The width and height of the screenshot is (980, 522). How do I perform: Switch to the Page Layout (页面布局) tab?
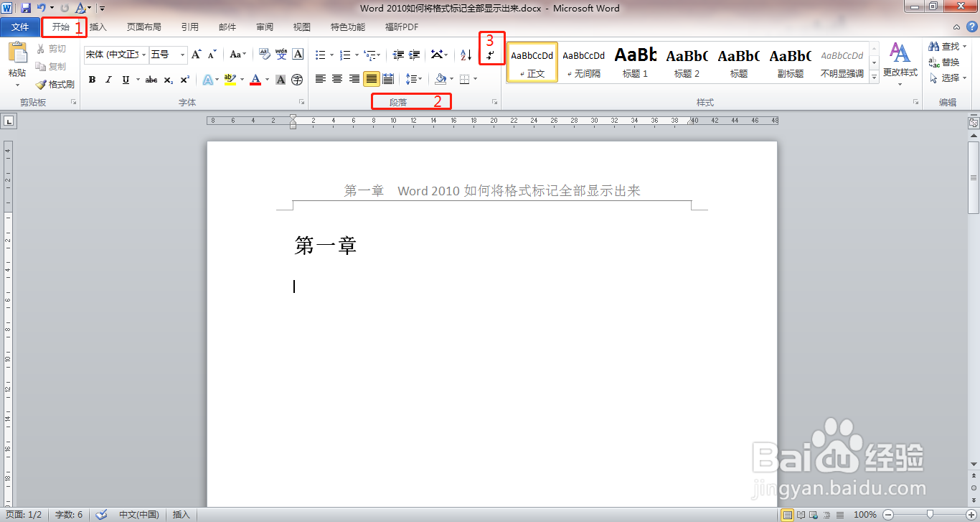pos(144,27)
